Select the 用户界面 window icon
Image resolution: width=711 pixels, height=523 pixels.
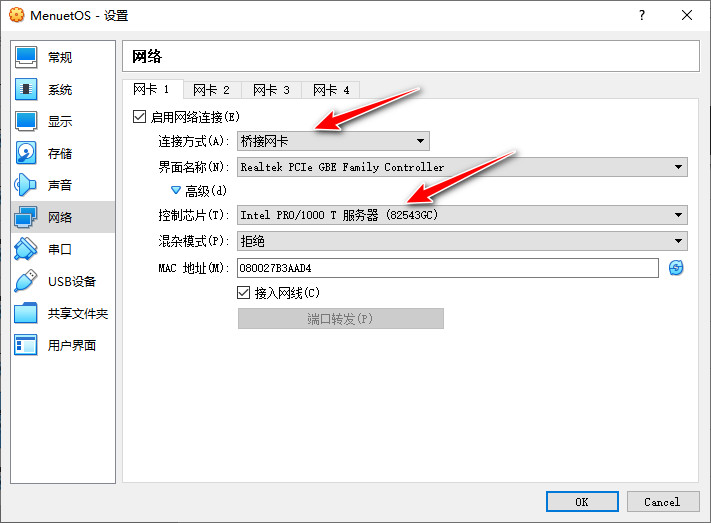26,345
